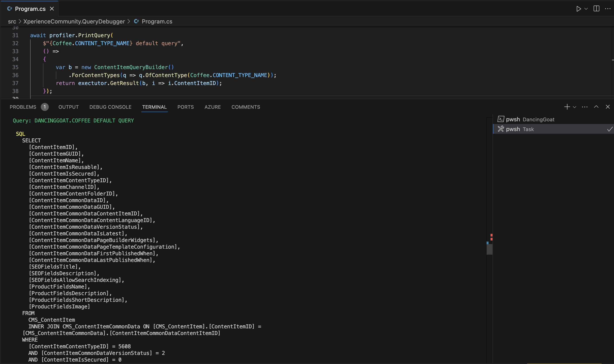Viewport: 614px width, 364px height.
Task: Click the terminal scrollbar thumb
Action: pos(489,249)
